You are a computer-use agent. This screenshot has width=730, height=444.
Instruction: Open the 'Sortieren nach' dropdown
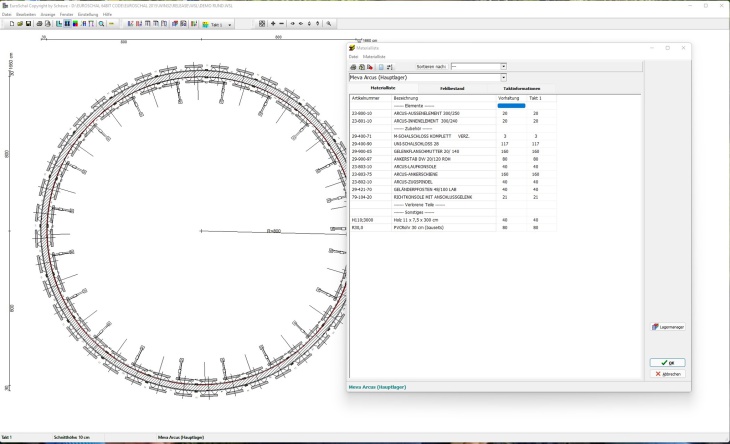(x=502, y=67)
